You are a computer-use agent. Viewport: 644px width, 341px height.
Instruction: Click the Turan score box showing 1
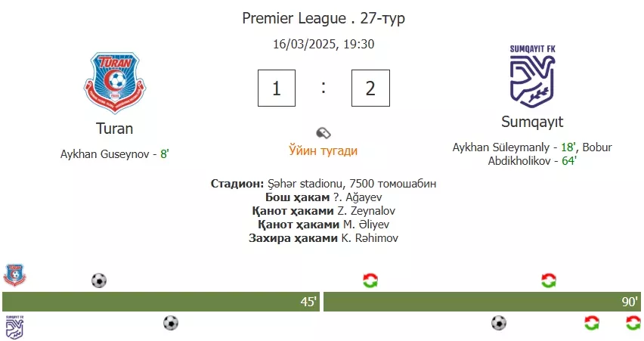click(277, 88)
